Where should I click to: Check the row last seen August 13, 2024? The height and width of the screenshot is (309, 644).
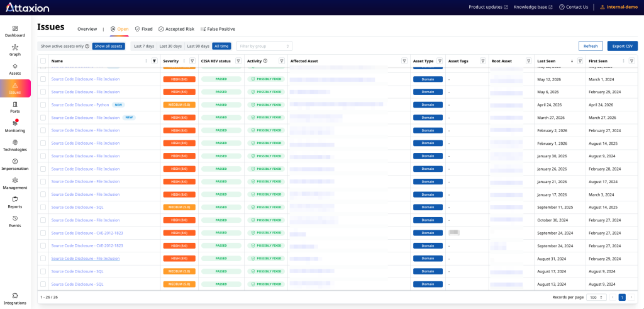click(x=43, y=284)
